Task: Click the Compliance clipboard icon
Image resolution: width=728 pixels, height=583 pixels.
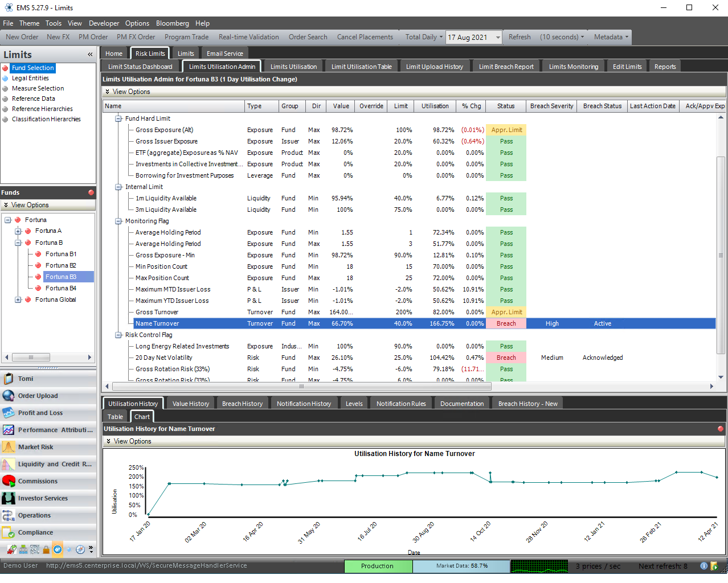Action: click(x=9, y=533)
